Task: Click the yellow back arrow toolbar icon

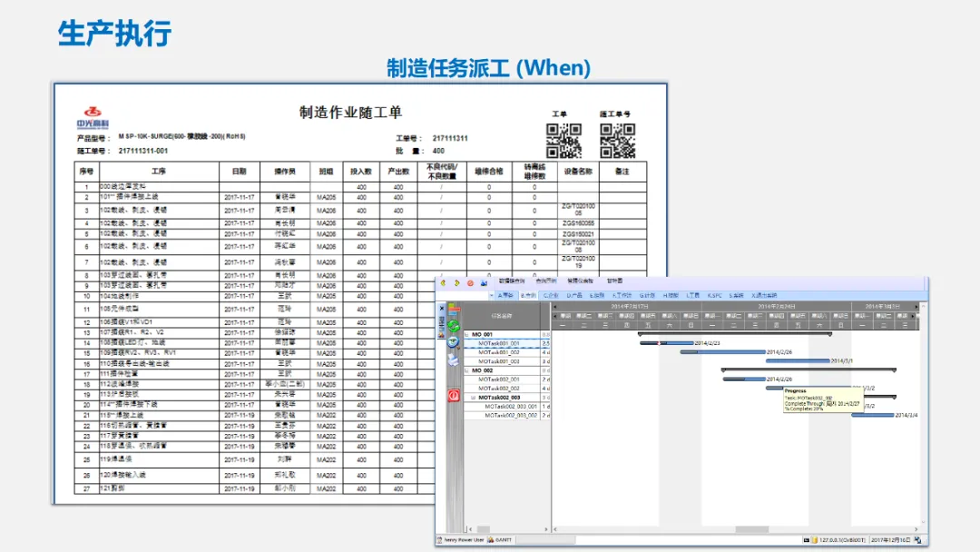Action: (x=443, y=283)
